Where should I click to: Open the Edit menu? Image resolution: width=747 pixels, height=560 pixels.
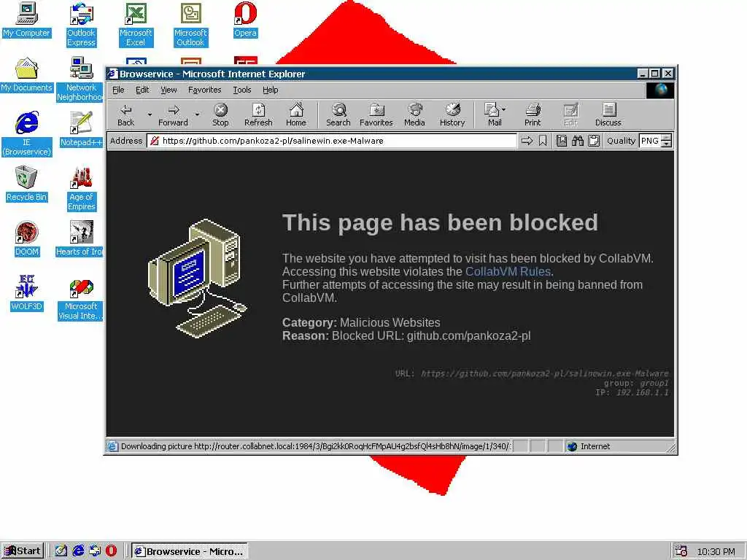[x=142, y=90]
